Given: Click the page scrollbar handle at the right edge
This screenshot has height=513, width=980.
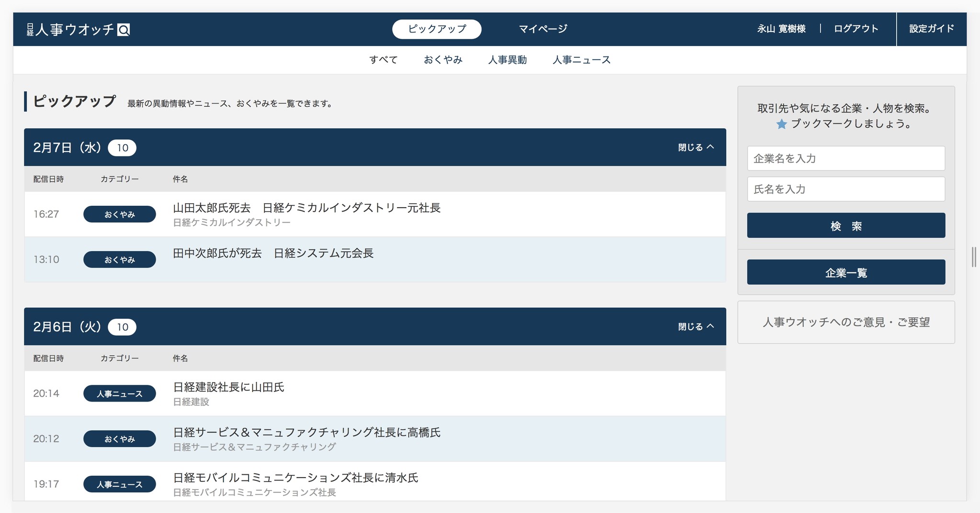Looking at the screenshot, I should (974, 257).
